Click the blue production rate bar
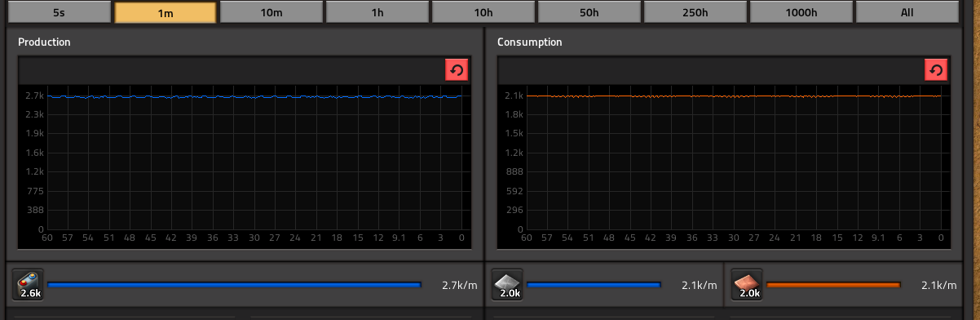This screenshot has height=320, width=980. [x=235, y=285]
